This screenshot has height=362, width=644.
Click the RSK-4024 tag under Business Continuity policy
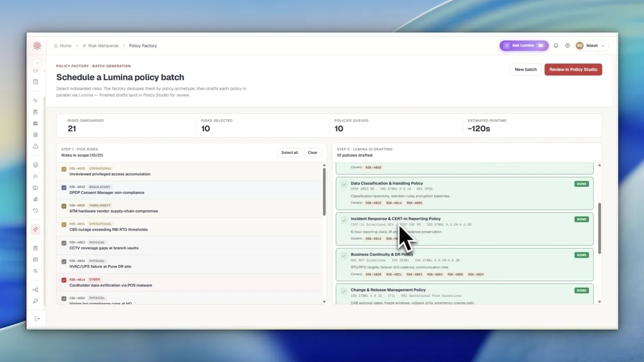475,275
